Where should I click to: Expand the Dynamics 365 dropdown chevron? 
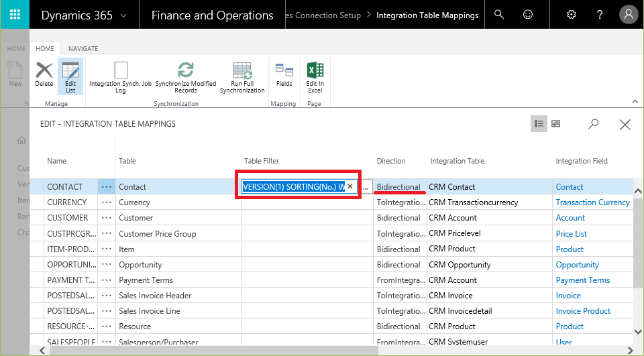[123, 15]
